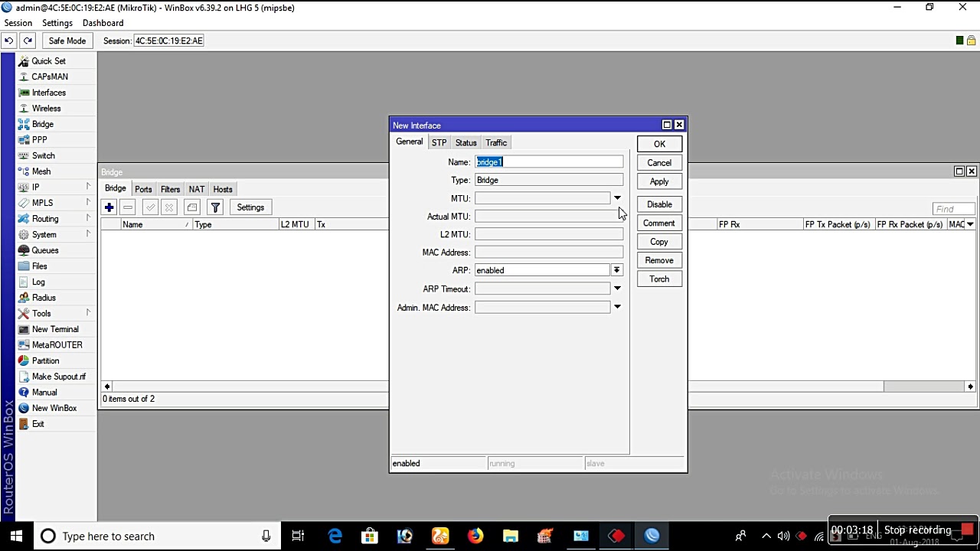
Task: Click the Undo arrow in the toolbar
Action: pyautogui.click(x=9, y=41)
